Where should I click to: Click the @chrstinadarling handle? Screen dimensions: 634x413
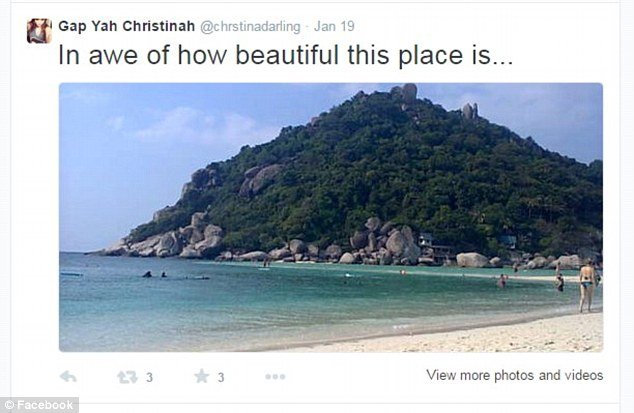pyautogui.click(x=238, y=23)
